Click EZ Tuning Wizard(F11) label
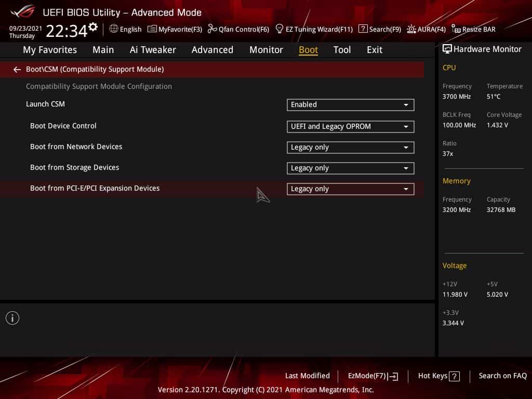The height and width of the screenshot is (399, 532). point(319,30)
